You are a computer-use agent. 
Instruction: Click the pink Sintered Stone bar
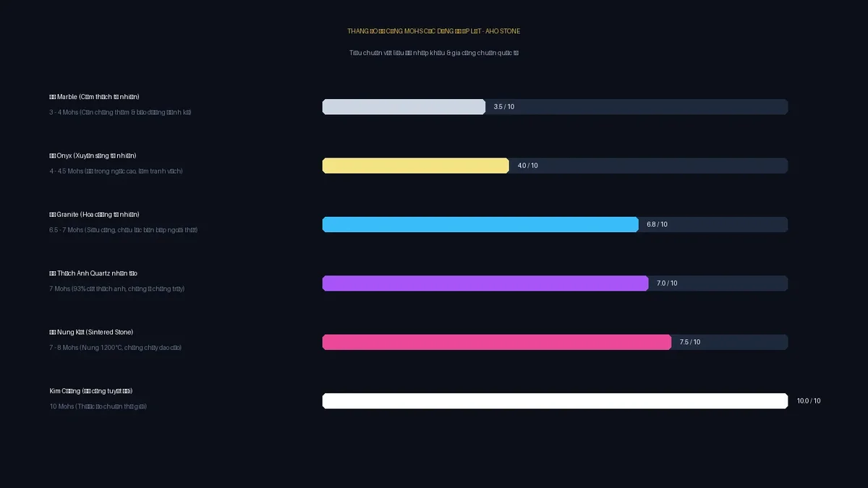coord(497,342)
